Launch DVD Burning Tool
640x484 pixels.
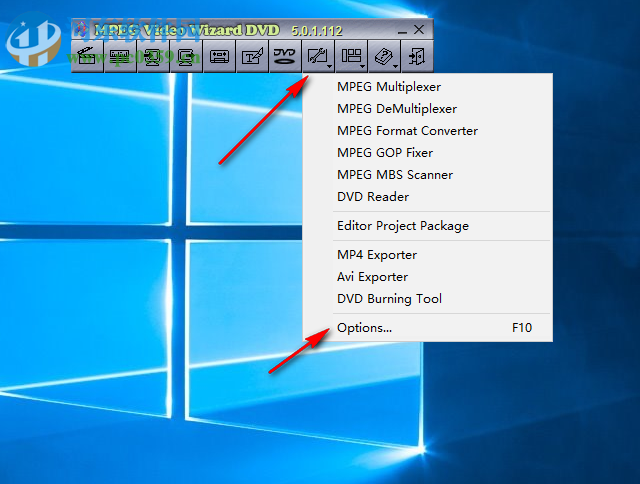pos(427,299)
